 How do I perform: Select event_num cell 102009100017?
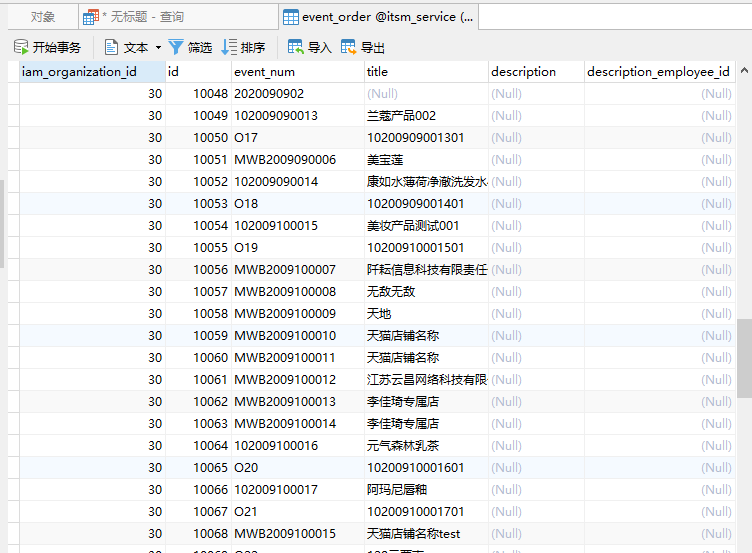[298, 490]
